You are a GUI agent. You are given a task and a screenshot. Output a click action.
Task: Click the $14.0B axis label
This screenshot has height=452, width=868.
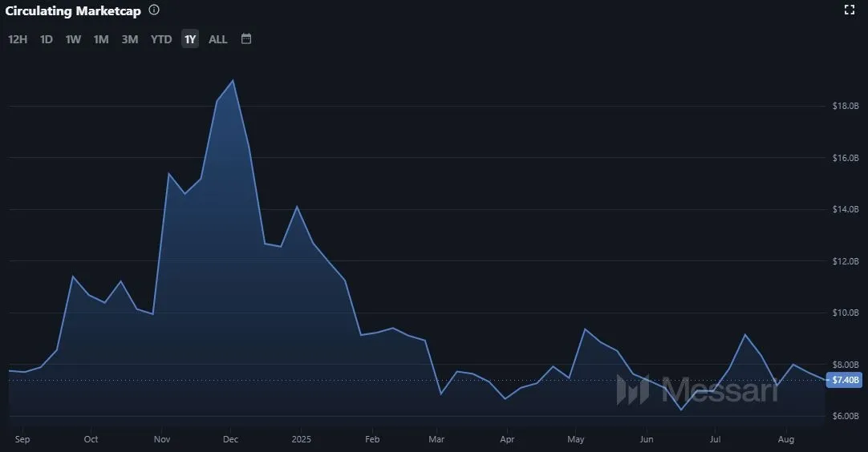pos(846,209)
